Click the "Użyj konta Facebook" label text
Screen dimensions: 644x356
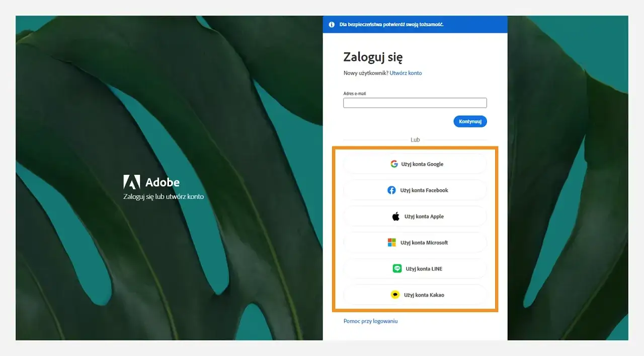coord(424,190)
